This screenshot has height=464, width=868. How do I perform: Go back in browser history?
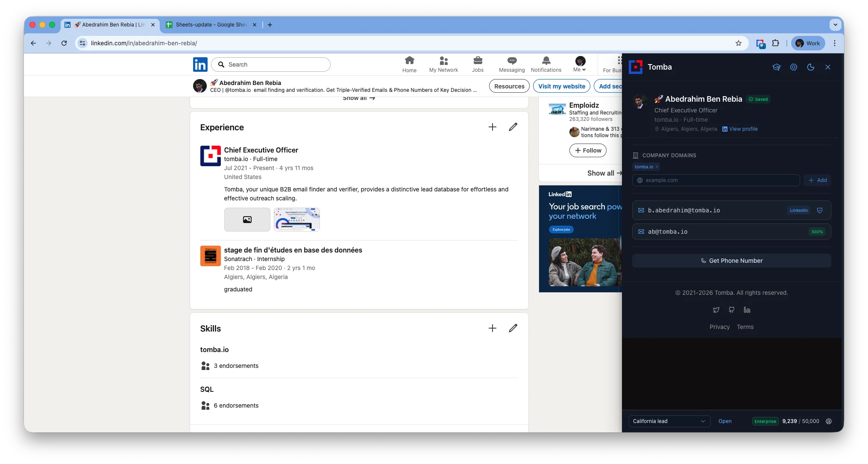(x=33, y=43)
